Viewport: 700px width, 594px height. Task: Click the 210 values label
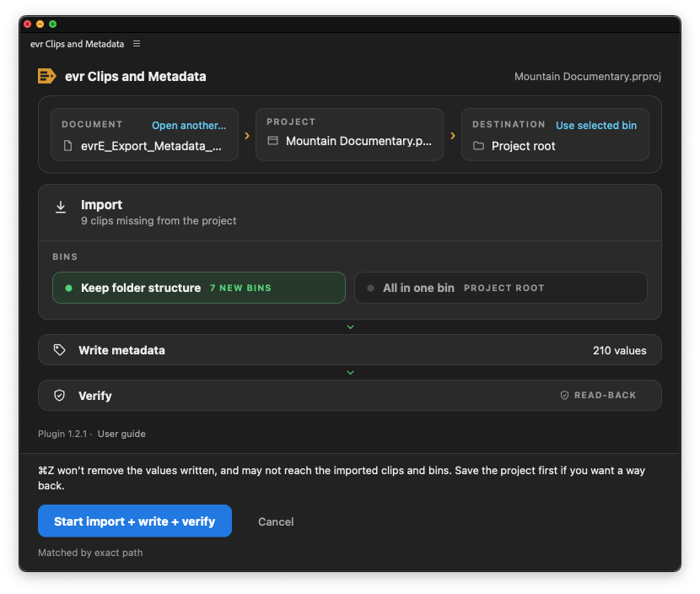tap(619, 351)
